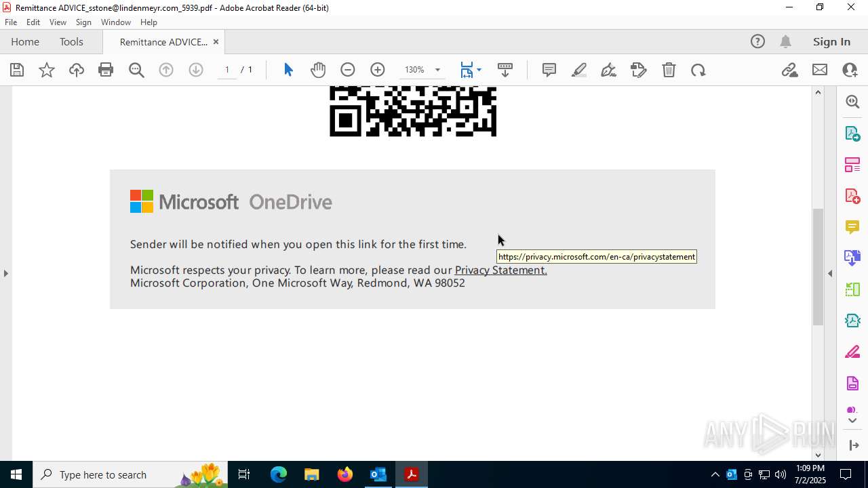Viewport: 868px width, 488px height.
Task: Save the PDF with the floppy disk icon
Action: (17, 70)
